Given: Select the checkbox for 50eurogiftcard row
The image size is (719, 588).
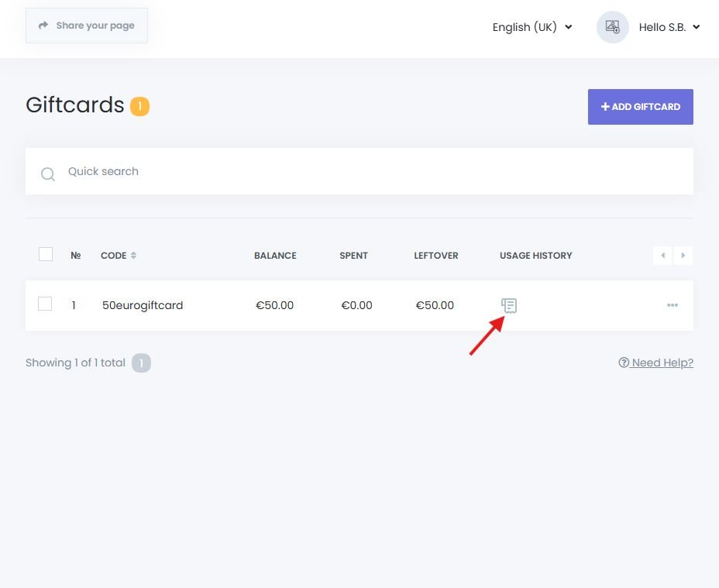Looking at the screenshot, I should click(44, 304).
